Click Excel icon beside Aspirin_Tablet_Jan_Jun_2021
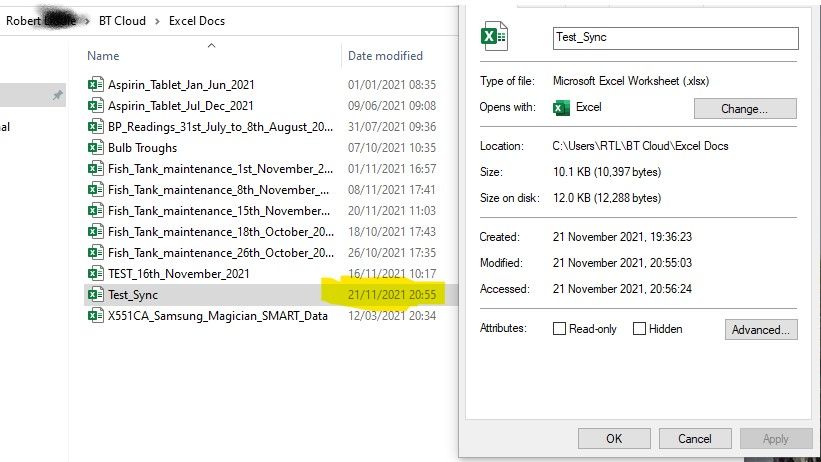821x462 pixels. click(95, 85)
